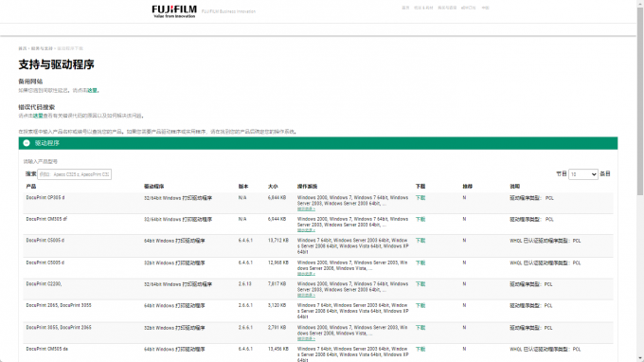Download the DocuPrint CP305 d driver
The image size is (644, 362).
(420, 198)
